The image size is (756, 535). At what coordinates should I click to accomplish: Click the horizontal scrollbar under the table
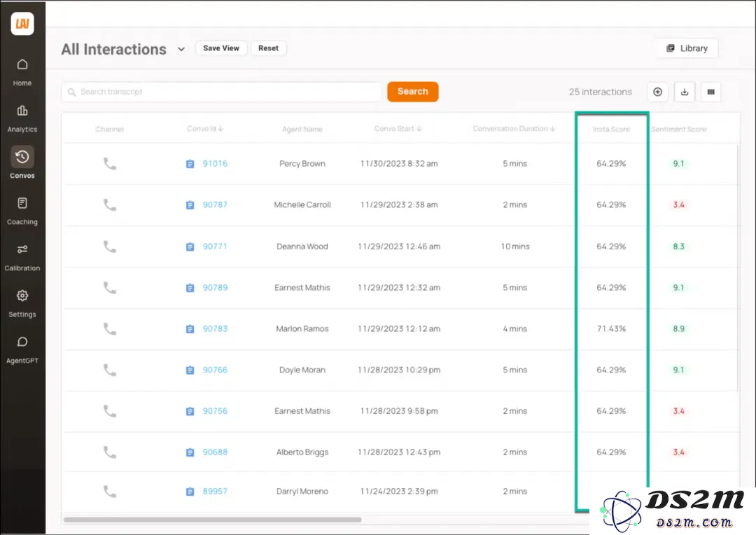click(213, 520)
